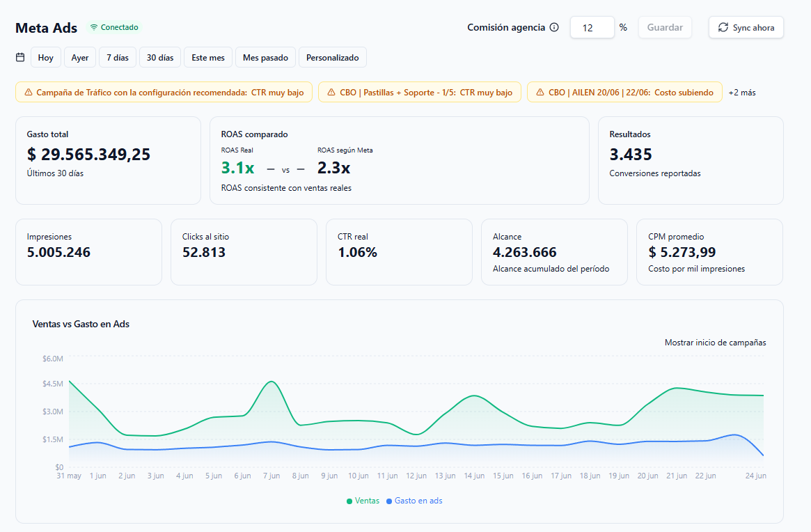
Task: Click the Resultados 3.435 value
Action: [631, 154]
